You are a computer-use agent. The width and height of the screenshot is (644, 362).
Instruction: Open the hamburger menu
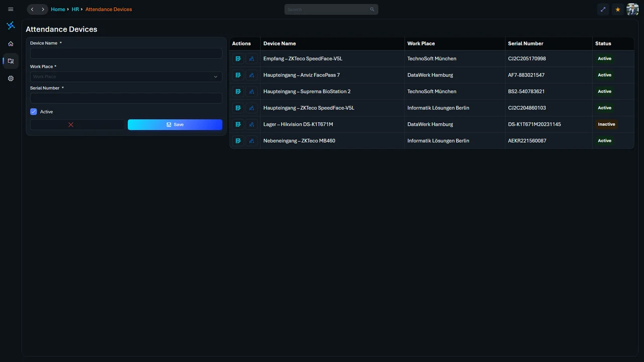(x=11, y=9)
